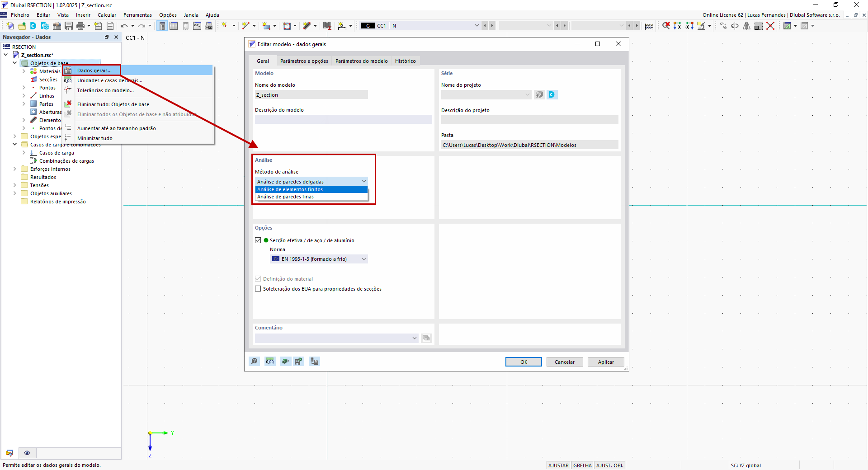Toggle GRELHA grid in status bar
Image resolution: width=868 pixels, height=470 pixels.
pyautogui.click(x=582, y=465)
